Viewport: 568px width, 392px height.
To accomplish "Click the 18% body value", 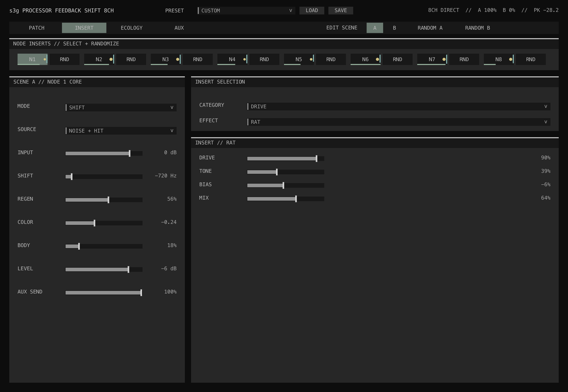I will tap(172, 245).
